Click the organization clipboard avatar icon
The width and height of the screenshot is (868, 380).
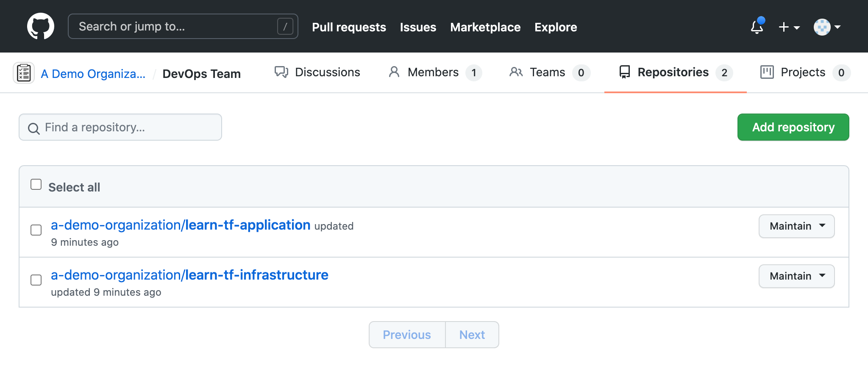(x=24, y=73)
